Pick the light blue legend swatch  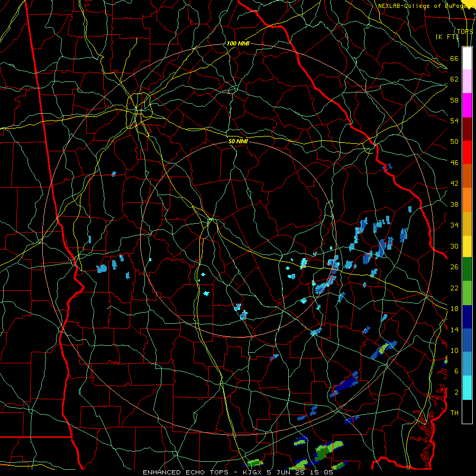(x=467, y=364)
